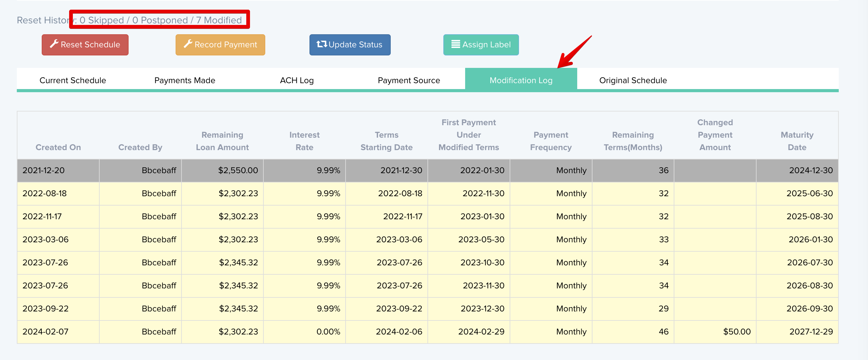Select the 2021-12-20 gray row date
Screen dimensions: 868x360
pos(44,171)
